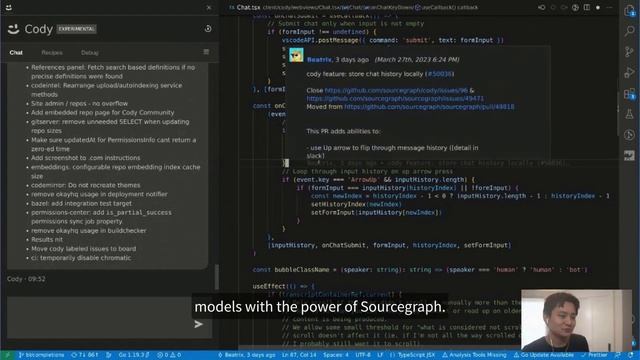The height and width of the screenshot is (360, 640).
Task: Open the editor more actions ellipsis
Action: click(x=609, y=7)
